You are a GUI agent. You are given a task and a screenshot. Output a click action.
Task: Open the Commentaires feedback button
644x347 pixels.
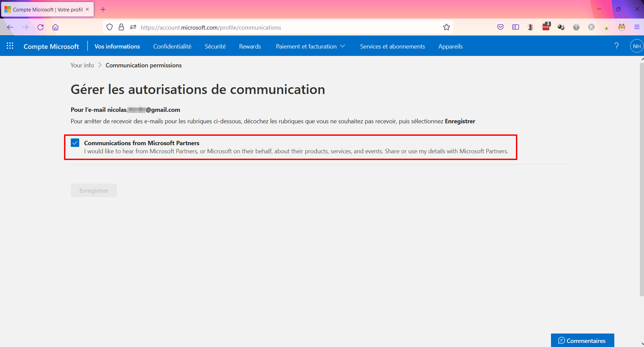pos(582,340)
